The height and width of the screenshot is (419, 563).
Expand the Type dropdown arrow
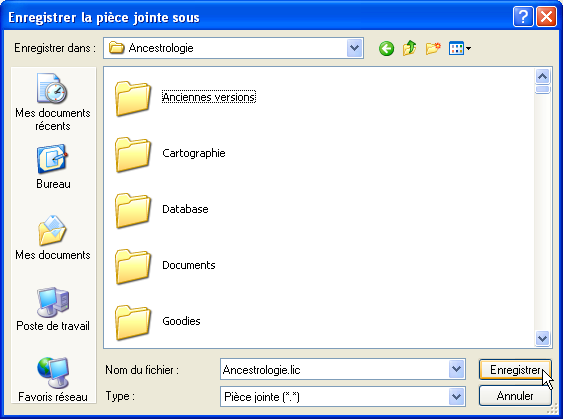(456, 397)
